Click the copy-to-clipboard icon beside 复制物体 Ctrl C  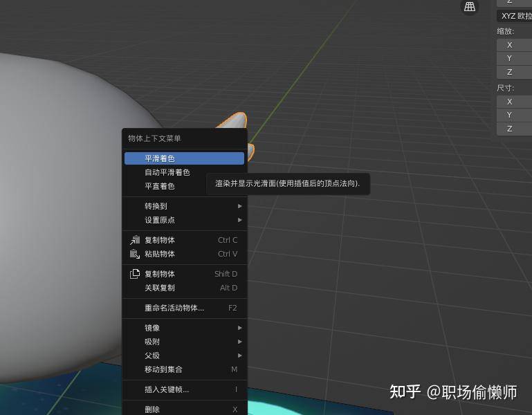135,240
